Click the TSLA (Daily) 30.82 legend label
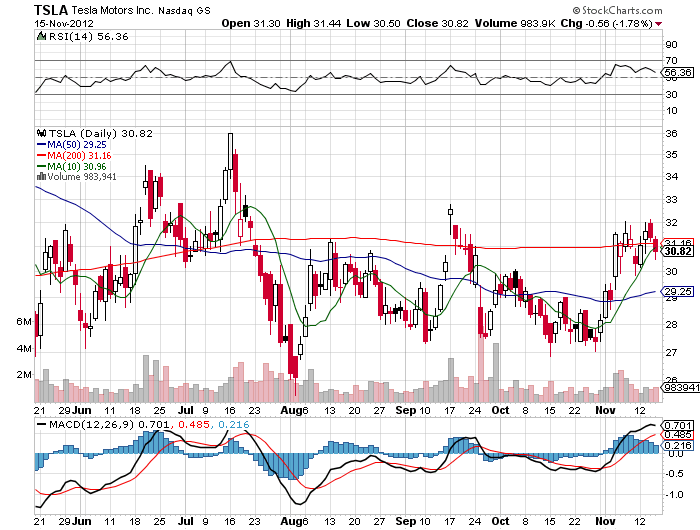 click(100, 133)
